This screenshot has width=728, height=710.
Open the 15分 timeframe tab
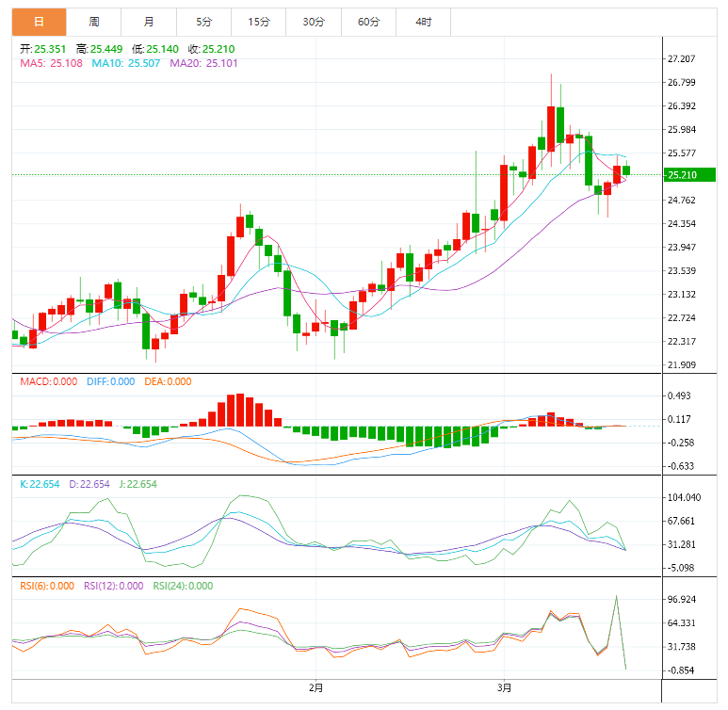[259, 22]
